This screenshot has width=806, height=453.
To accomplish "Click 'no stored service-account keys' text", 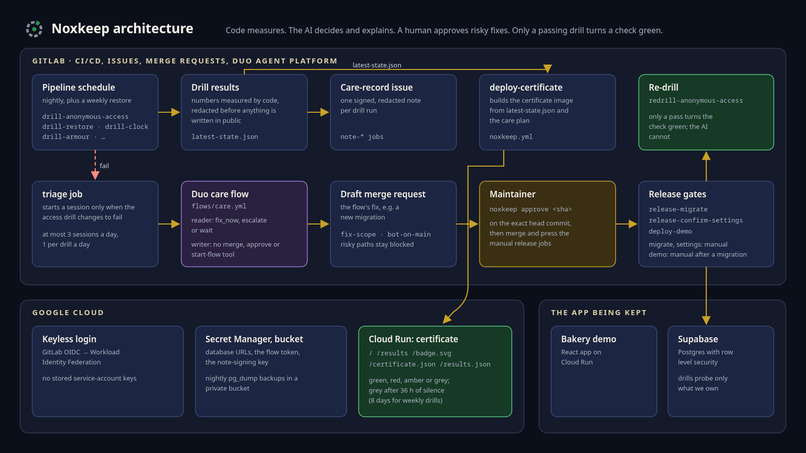I will point(89,378).
